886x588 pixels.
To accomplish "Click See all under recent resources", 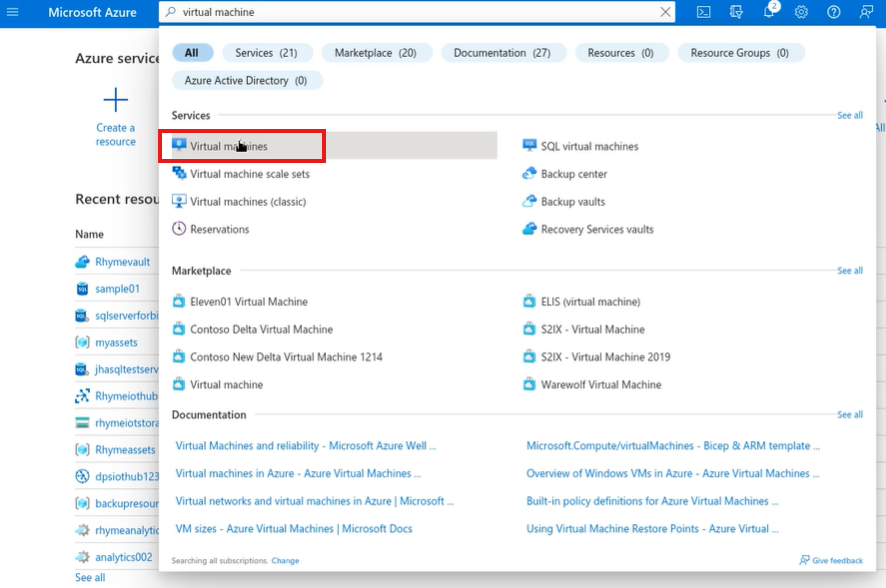I will (x=90, y=577).
